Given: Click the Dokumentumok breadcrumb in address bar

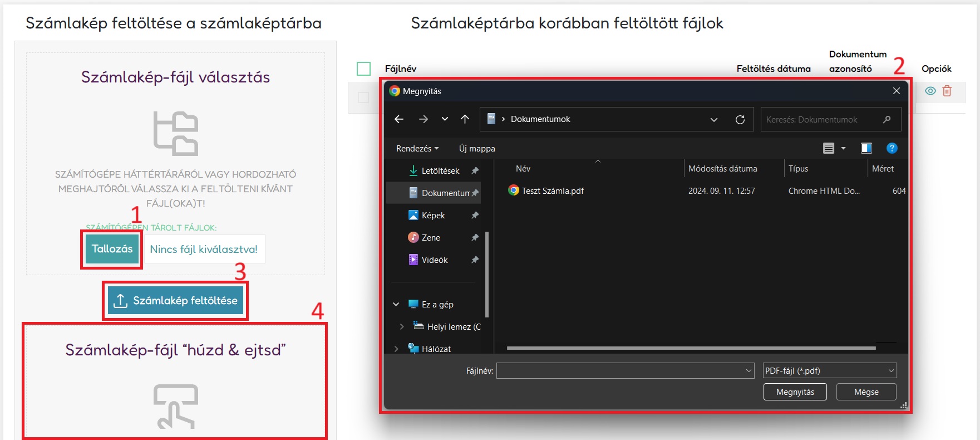Looking at the screenshot, I should [540, 119].
